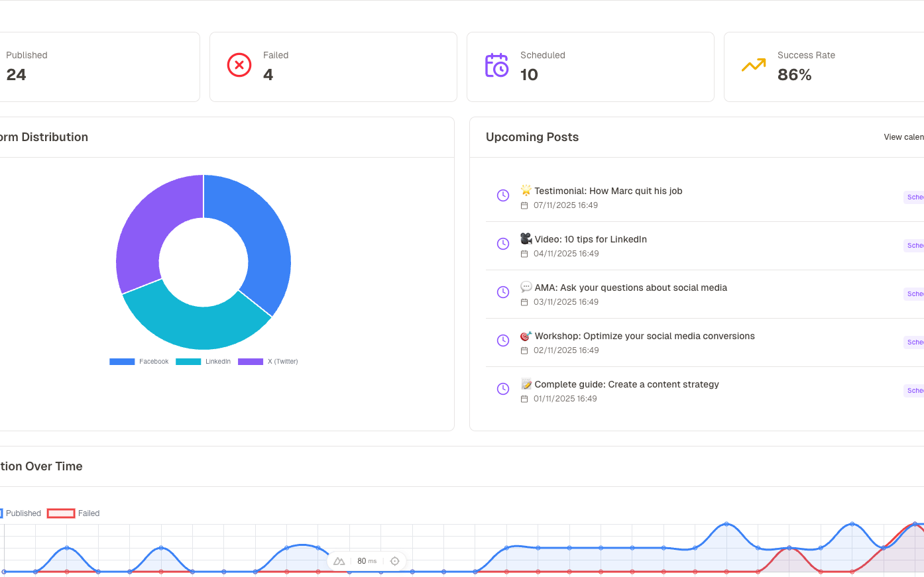Hide the Published series via chart legend

(20, 513)
